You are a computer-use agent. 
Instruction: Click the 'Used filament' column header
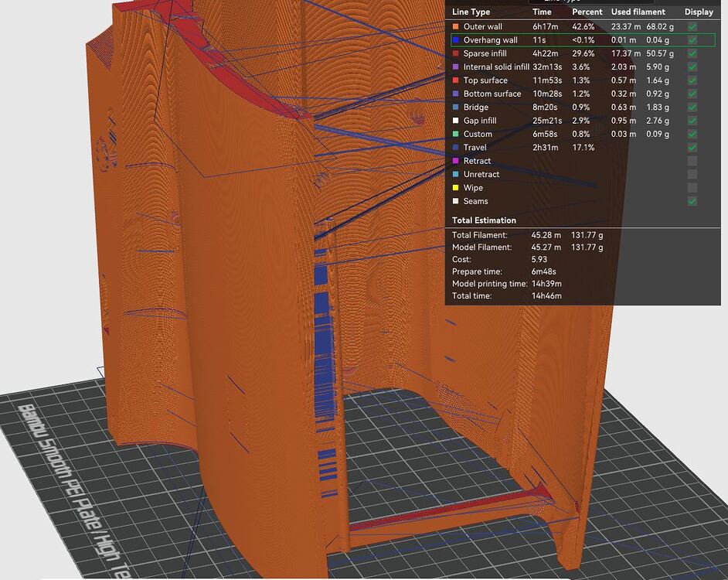click(x=638, y=12)
